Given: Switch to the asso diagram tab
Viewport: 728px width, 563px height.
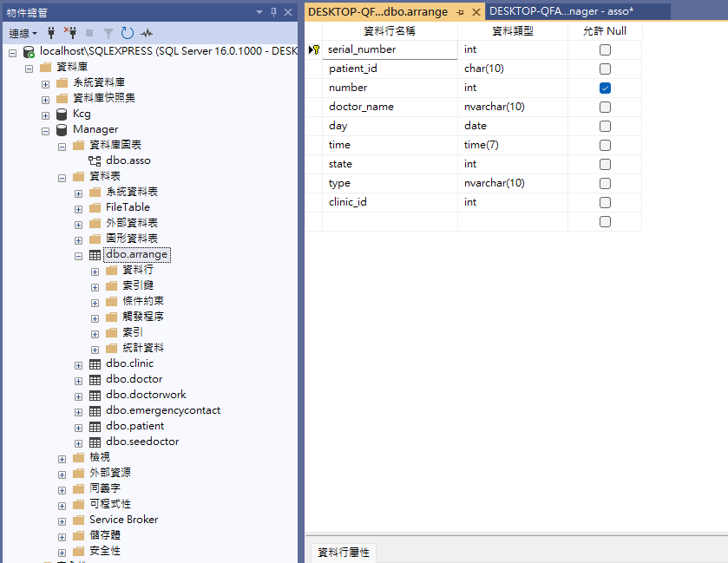Looking at the screenshot, I should point(561,11).
